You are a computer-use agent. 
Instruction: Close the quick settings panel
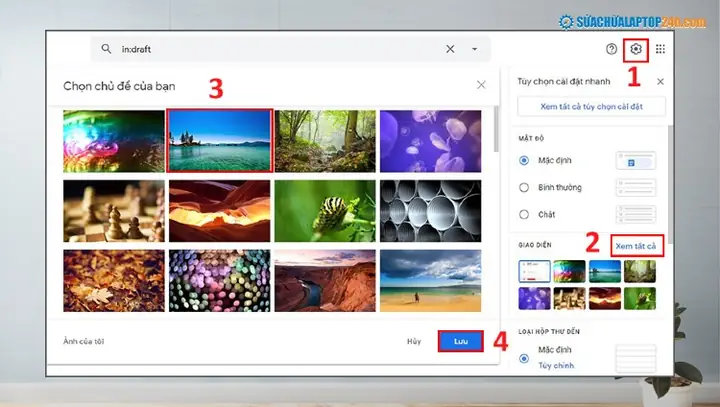[x=660, y=82]
